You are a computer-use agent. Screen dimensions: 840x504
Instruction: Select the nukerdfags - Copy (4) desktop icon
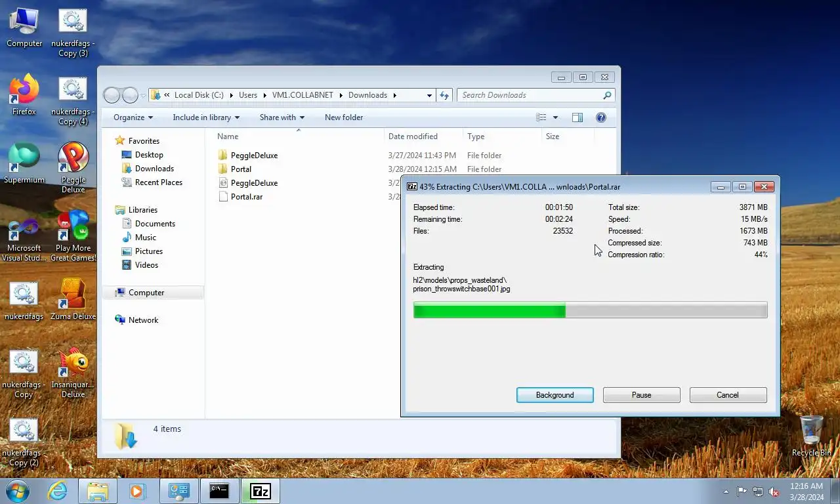tap(73, 101)
